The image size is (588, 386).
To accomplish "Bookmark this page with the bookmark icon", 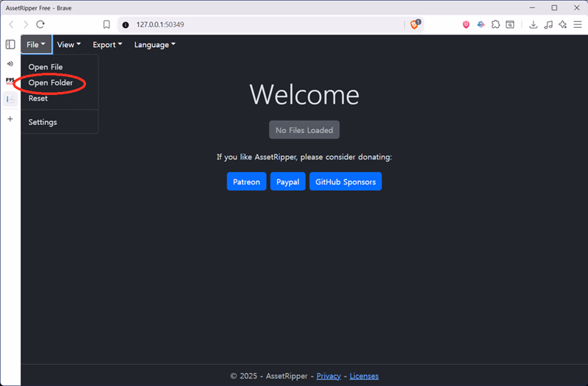I will [x=107, y=24].
